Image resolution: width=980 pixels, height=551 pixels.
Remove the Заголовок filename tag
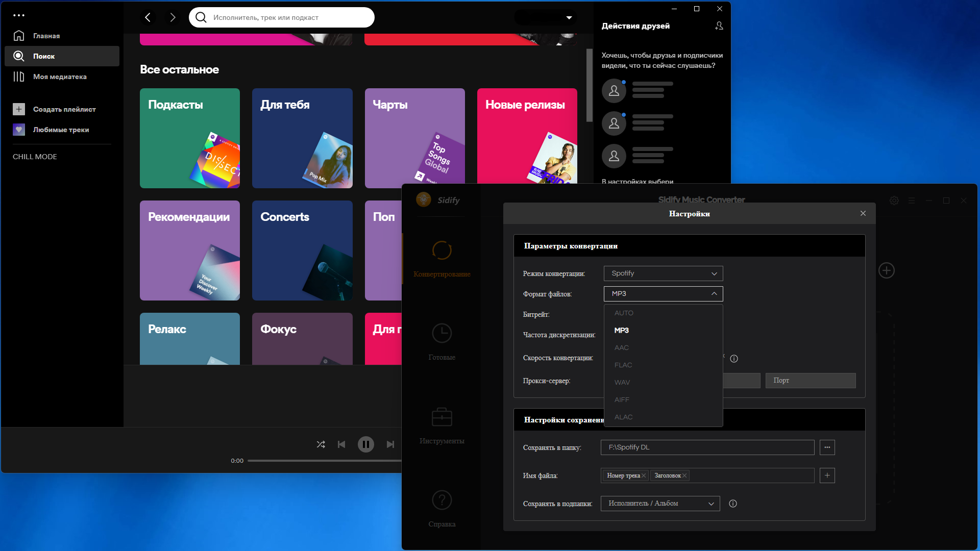[684, 475]
